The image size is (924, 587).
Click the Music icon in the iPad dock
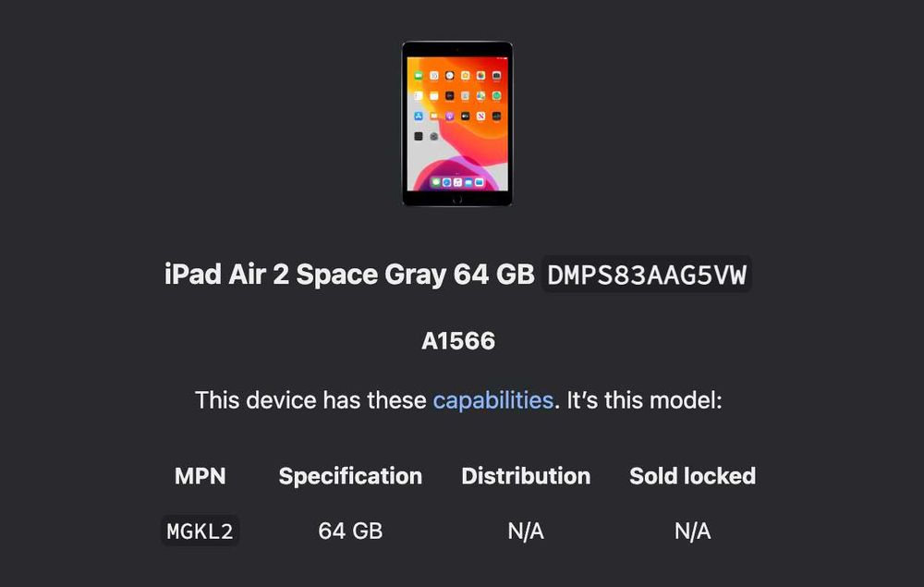456,183
